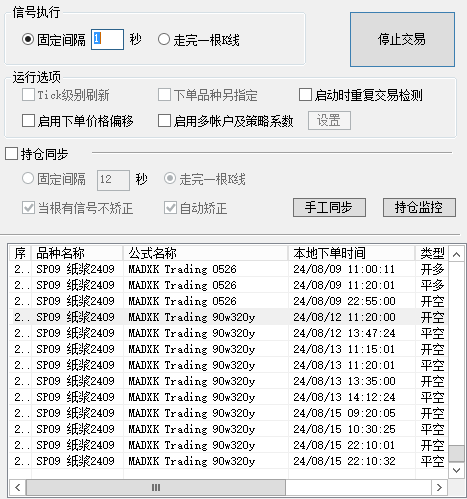Image resolution: width=467 pixels, height=499 pixels.
Task: Select order row dated 24/08/15 10:30:25
Action: point(229,429)
